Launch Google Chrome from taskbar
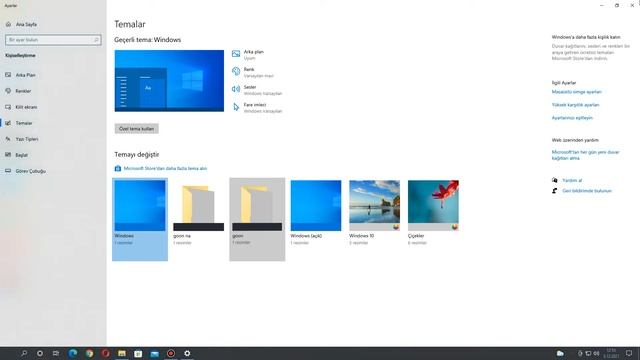Image resolution: width=640 pixels, height=360 pixels. 89,353
